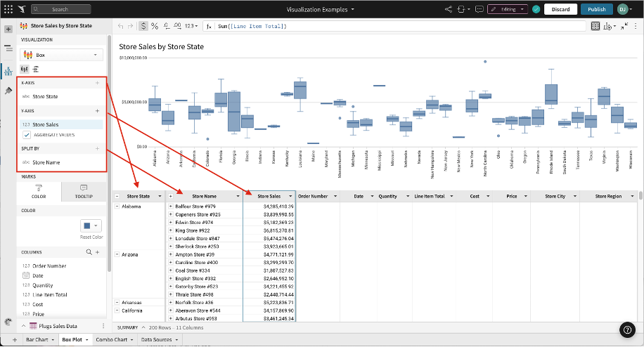This screenshot has height=347, width=644.
Task: Open the blue mark color swatch
Action: [x=91, y=225]
